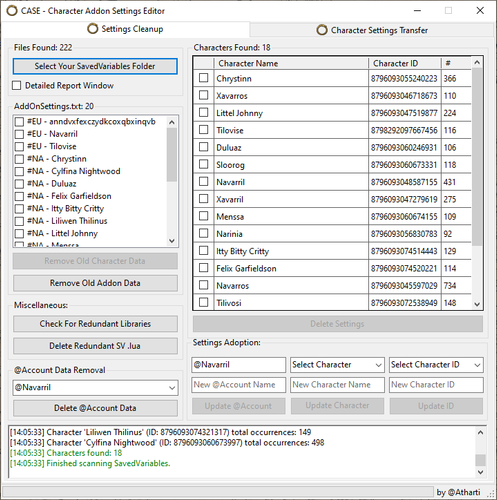Check #NA - Littel Johnny list entry
497x500 pixels.
pos(19,233)
